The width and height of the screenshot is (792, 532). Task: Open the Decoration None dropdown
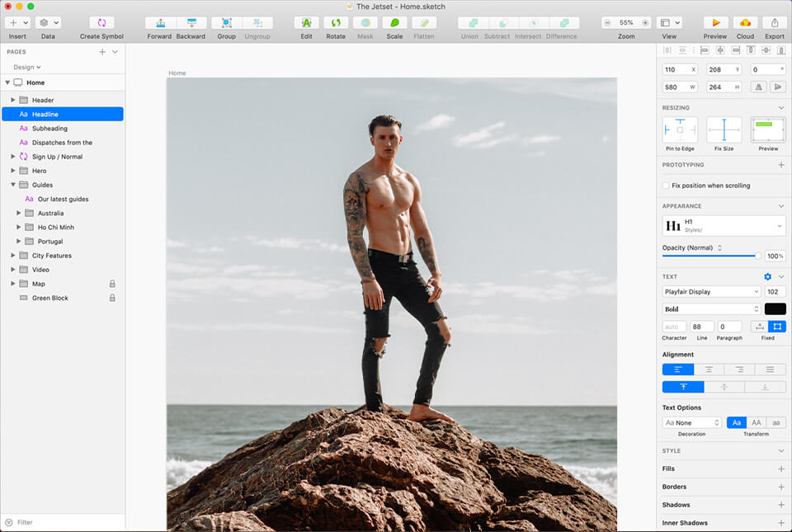pyautogui.click(x=692, y=422)
